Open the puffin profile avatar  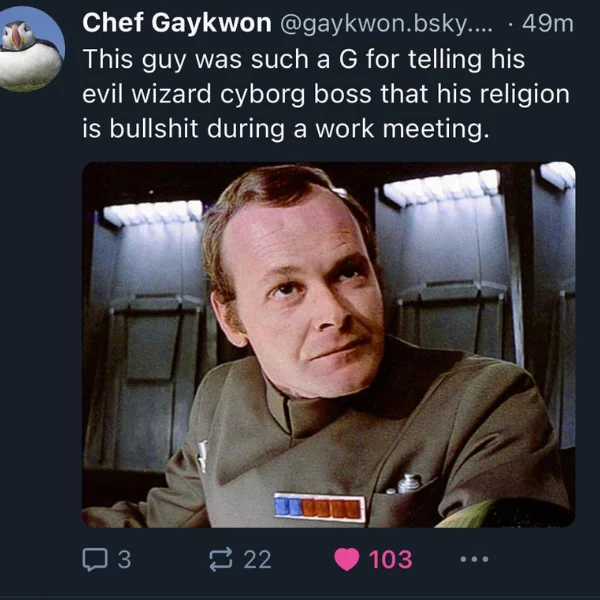(x=30, y=49)
